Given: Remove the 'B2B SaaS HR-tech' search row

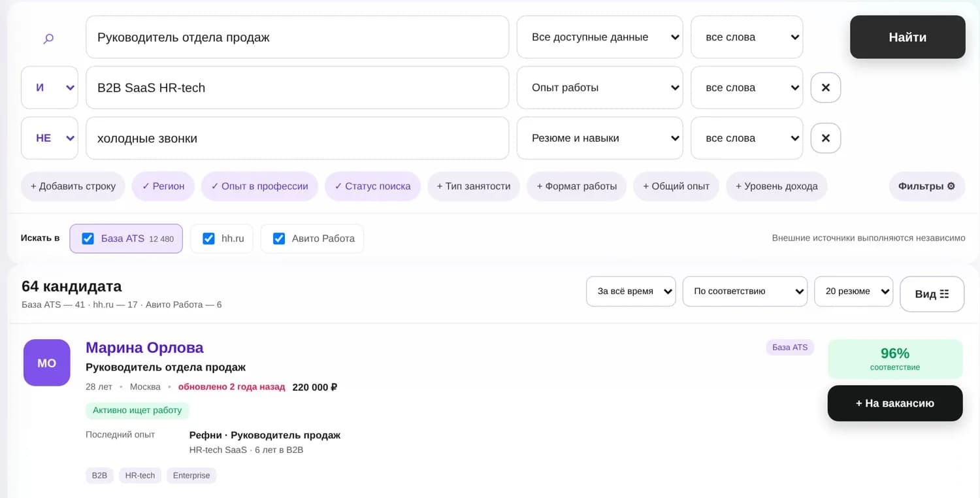Looking at the screenshot, I should point(826,88).
